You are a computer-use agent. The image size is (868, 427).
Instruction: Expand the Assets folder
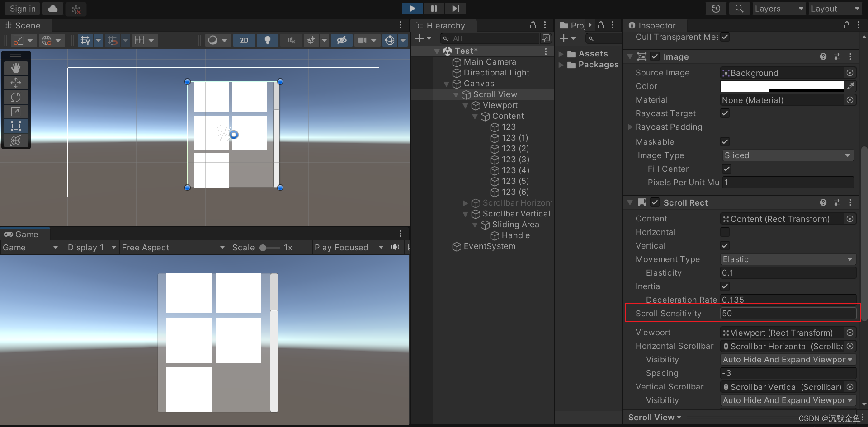click(x=561, y=54)
